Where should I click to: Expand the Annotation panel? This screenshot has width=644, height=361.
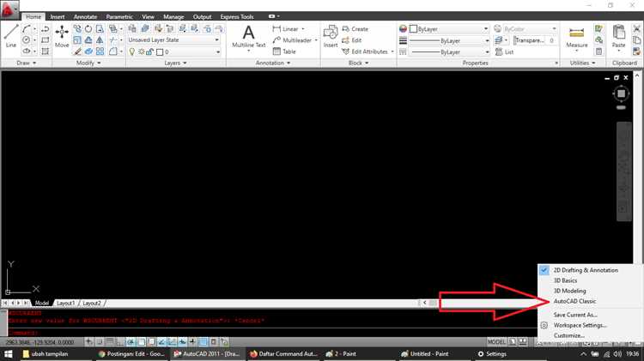[273, 63]
